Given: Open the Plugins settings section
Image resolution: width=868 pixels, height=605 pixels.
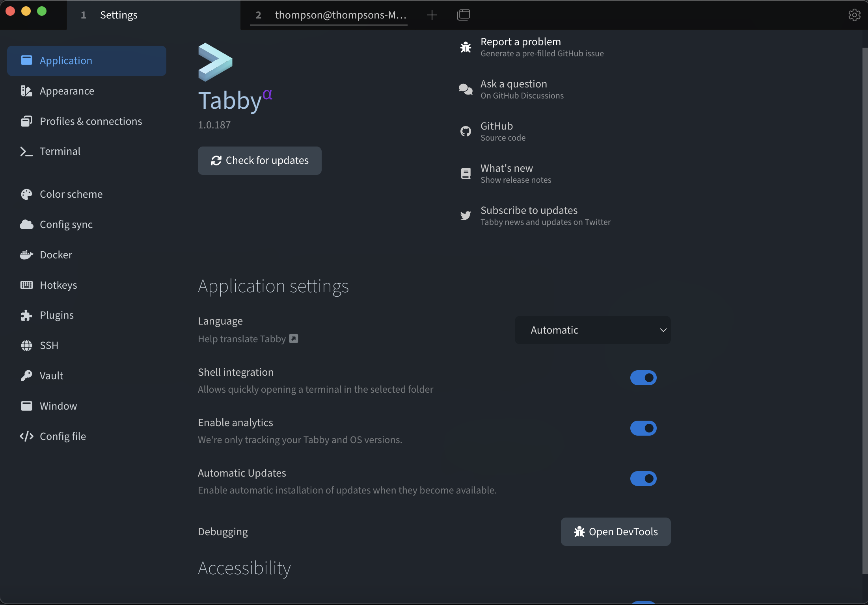Looking at the screenshot, I should 56,315.
